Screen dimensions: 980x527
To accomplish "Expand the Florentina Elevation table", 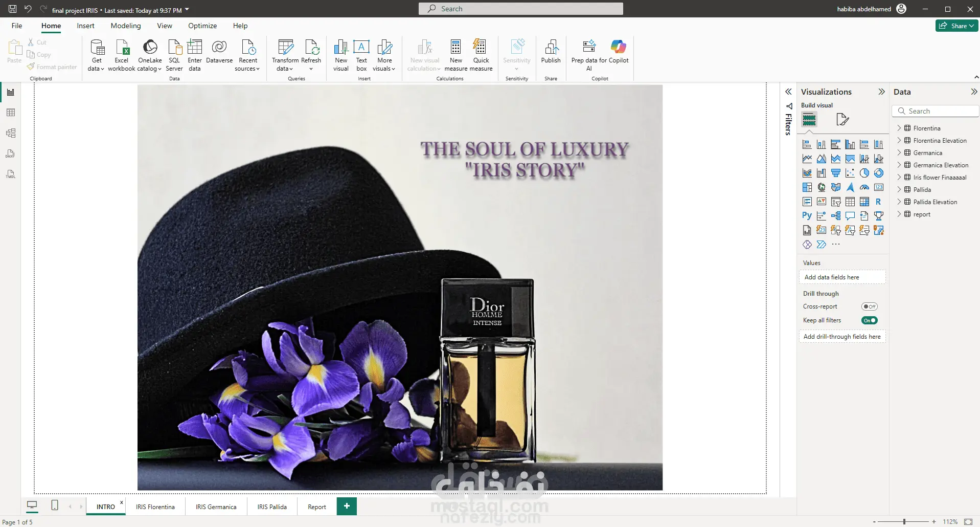I will (x=899, y=140).
